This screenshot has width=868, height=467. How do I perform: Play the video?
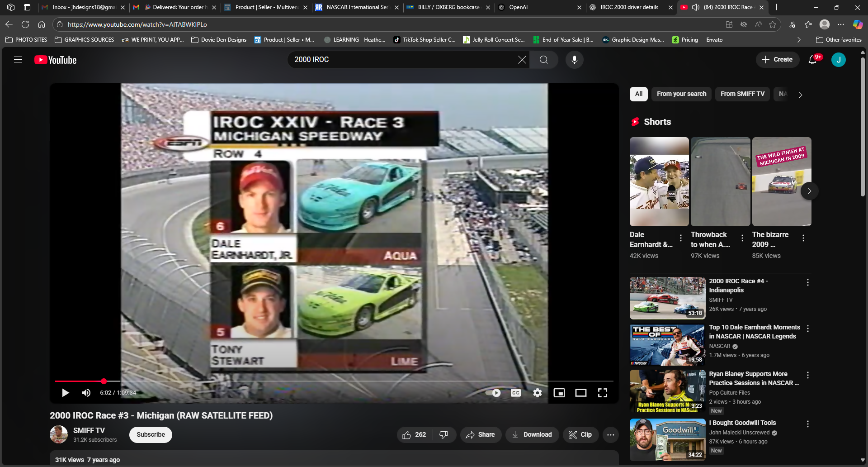tap(66, 393)
